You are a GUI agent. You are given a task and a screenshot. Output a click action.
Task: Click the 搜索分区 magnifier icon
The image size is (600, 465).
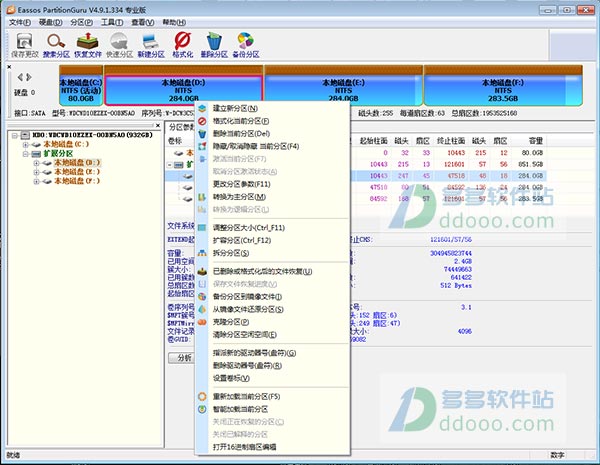(x=56, y=45)
